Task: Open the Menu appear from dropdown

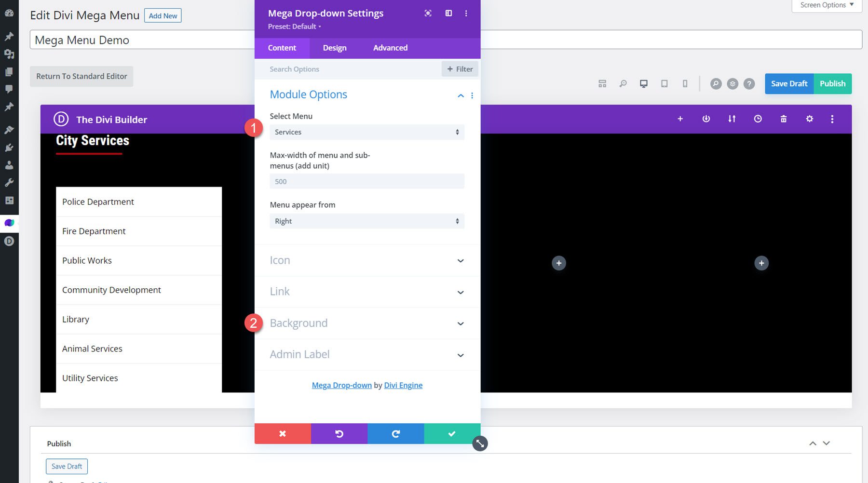Action: coord(366,221)
